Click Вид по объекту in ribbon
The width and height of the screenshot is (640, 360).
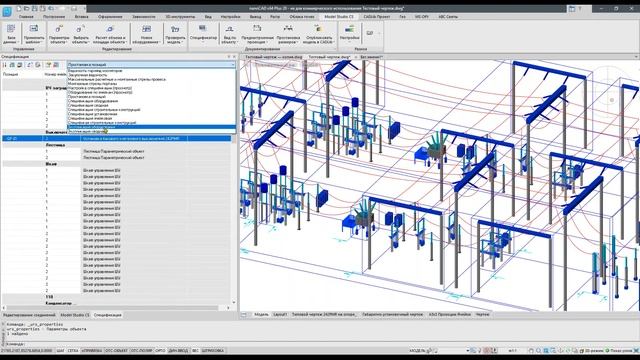click(x=229, y=33)
